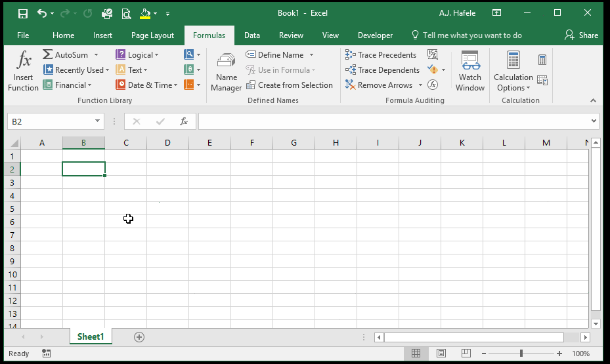Expand the formula bar

(594, 121)
